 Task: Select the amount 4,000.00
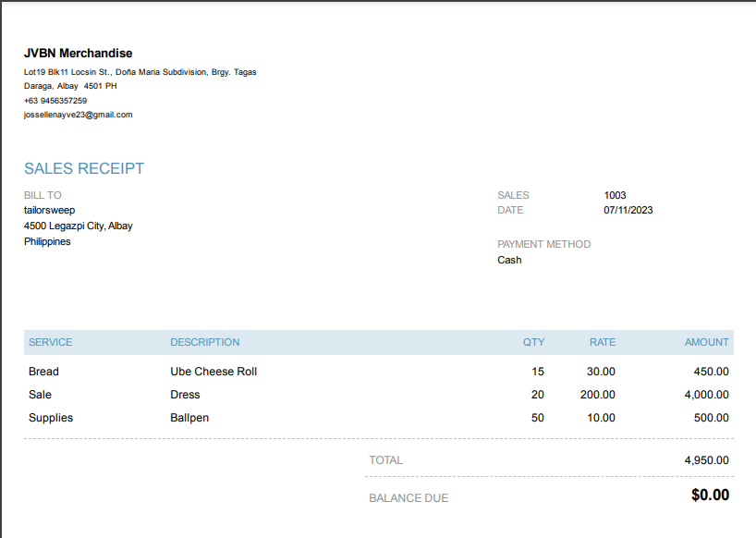click(x=707, y=395)
